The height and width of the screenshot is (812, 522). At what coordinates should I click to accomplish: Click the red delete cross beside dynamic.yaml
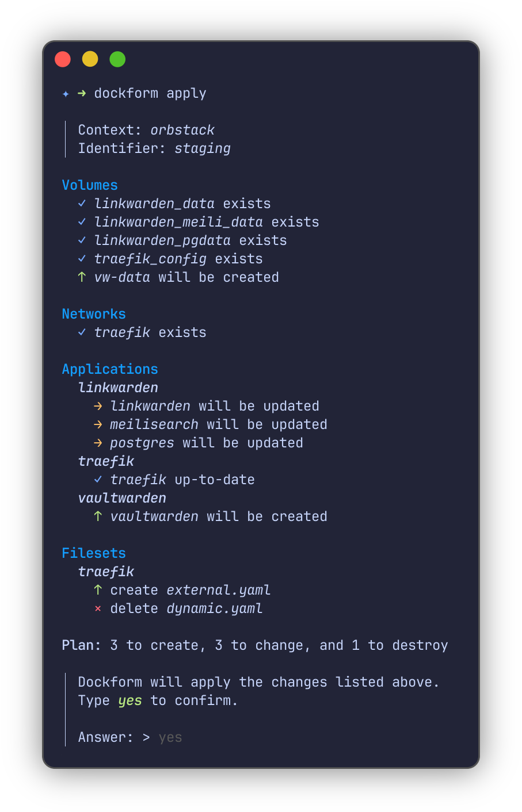(x=98, y=608)
